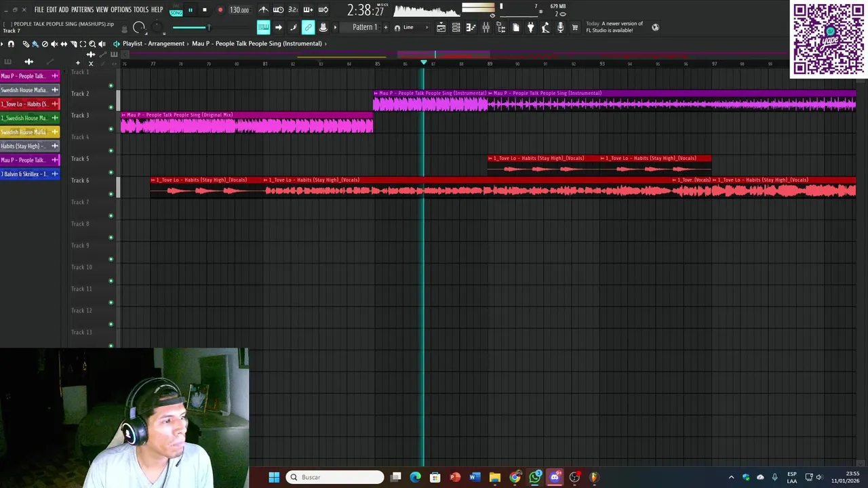Open WhatsApp from the taskbar
The height and width of the screenshot is (488, 868).
click(x=535, y=477)
